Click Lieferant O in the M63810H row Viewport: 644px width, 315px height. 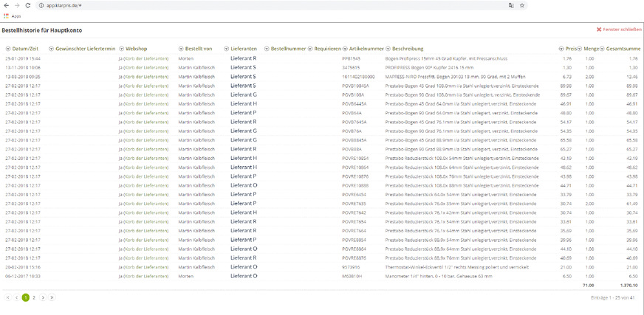(244, 276)
